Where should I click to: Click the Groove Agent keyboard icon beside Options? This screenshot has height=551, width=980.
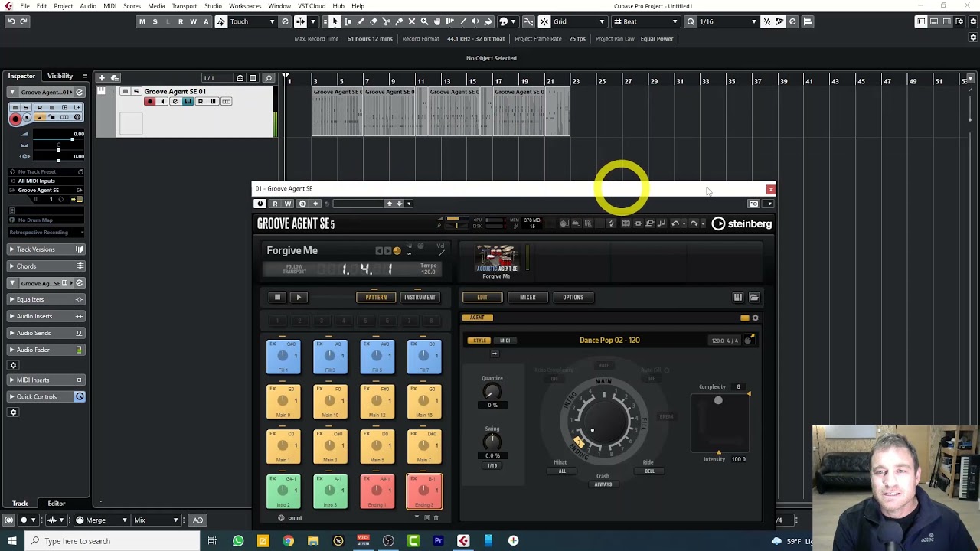click(x=738, y=298)
